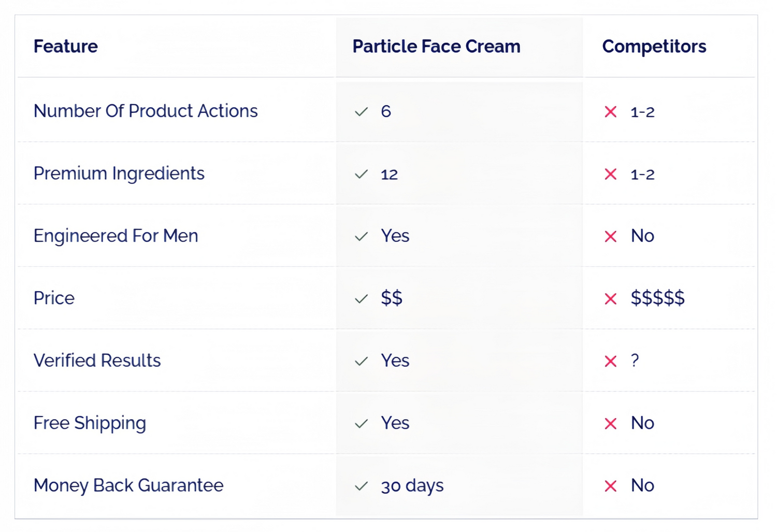The height and width of the screenshot is (532, 777).
Task: Click the checkmark next to 30 days
Action: 361,486
